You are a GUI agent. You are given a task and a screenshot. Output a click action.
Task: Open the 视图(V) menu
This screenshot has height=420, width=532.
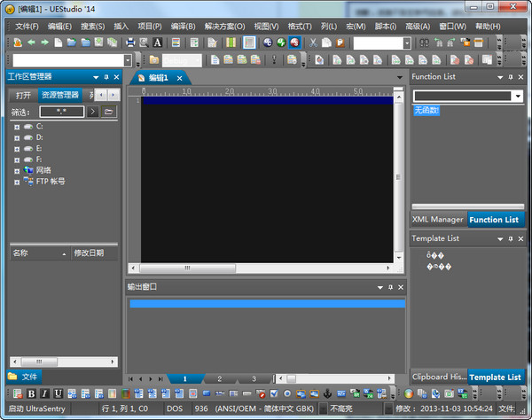(x=266, y=27)
